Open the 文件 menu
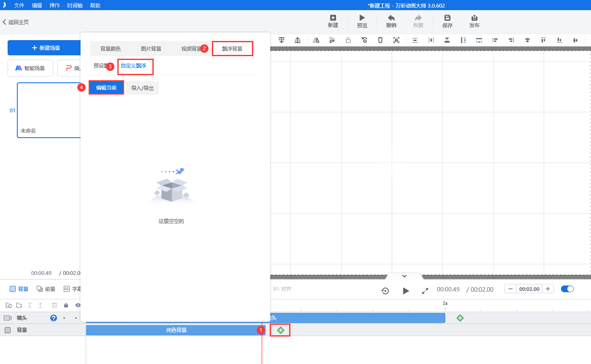The width and height of the screenshot is (591, 364). (19, 5)
